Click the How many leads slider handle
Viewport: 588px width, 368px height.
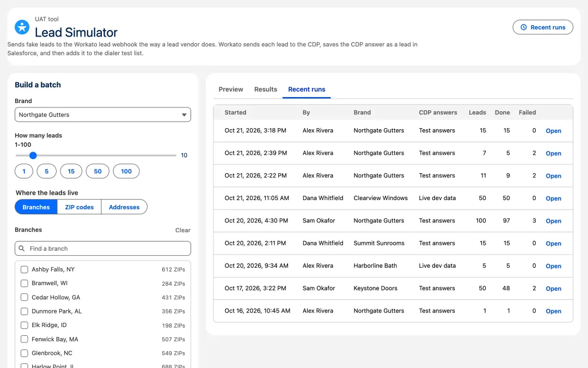click(x=33, y=155)
